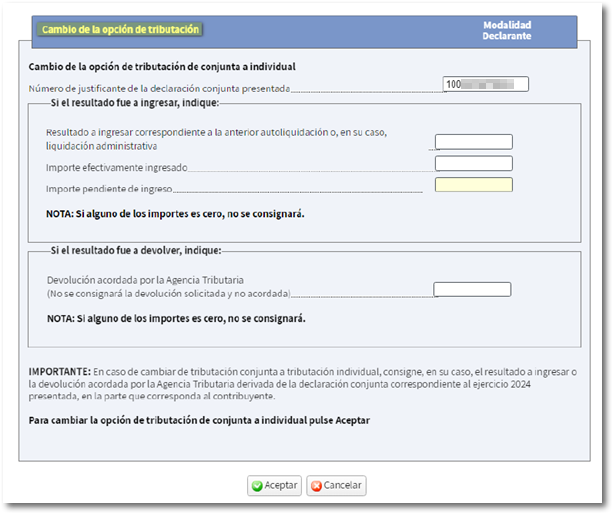Image resolution: width=613 pixels, height=514 pixels.
Task: Click the 'Devolución acordada por la Agencia Tributaria' label
Action: (146, 282)
